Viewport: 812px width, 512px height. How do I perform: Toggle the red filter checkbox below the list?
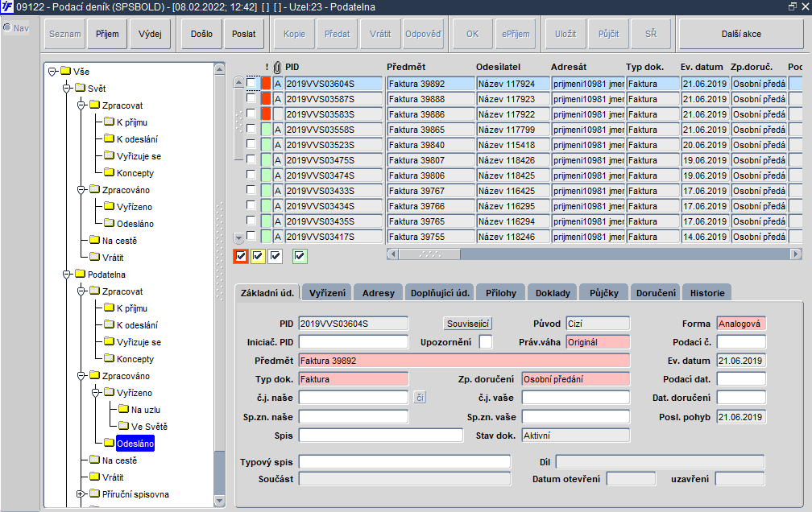coord(241,256)
